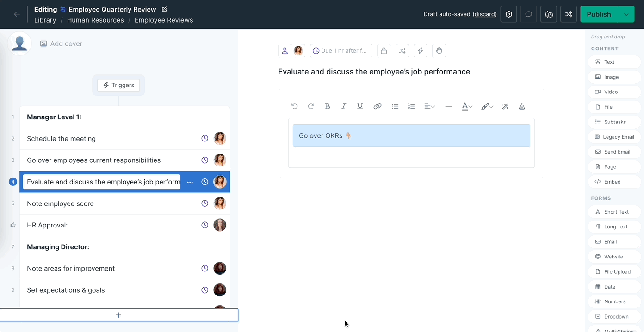This screenshot has height=332, width=644.
Task: Open the three-dot menu on selected task
Action: pos(190,182)
